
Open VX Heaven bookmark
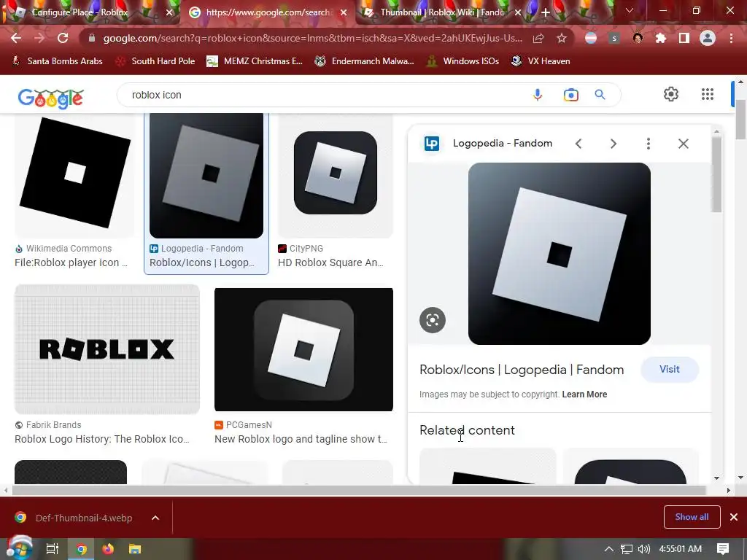(x=541, y=61)
